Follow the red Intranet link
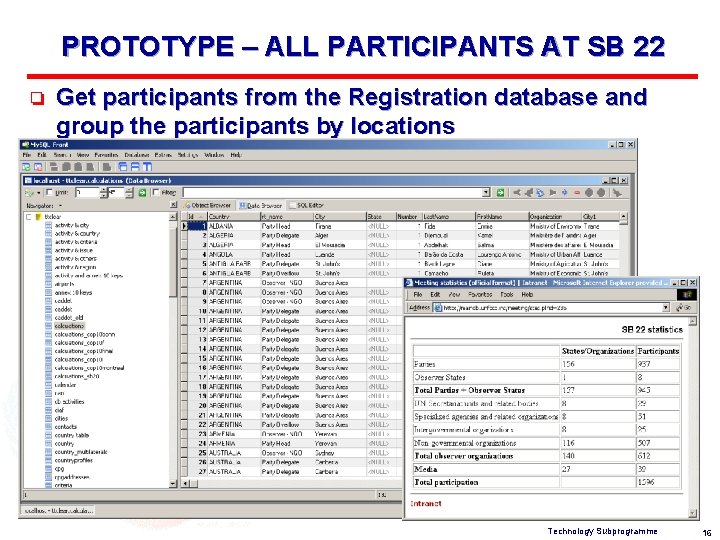 click(x=426, y=503)
